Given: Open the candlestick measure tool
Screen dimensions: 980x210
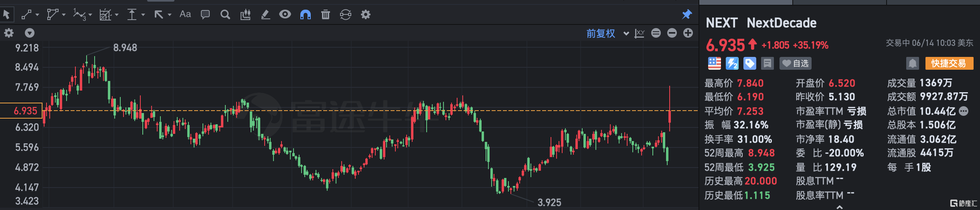Looking at the screenshot, I should click(x=245, y=15).
